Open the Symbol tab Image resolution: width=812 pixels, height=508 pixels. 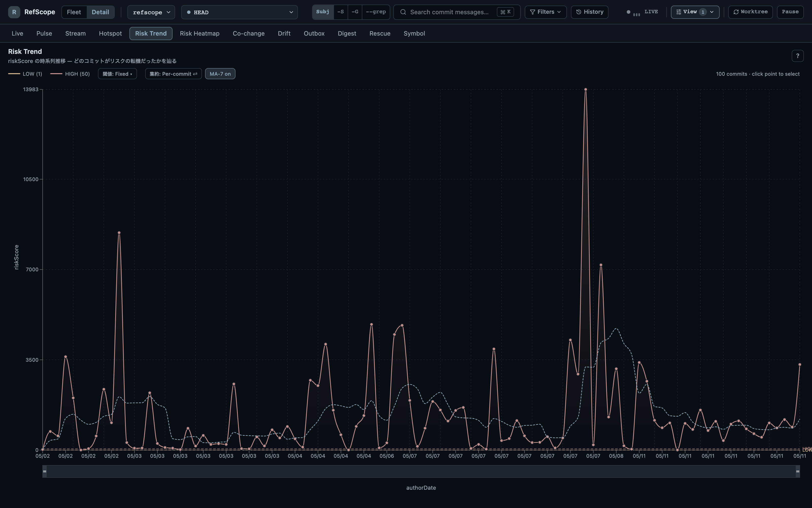pos(414,34)
